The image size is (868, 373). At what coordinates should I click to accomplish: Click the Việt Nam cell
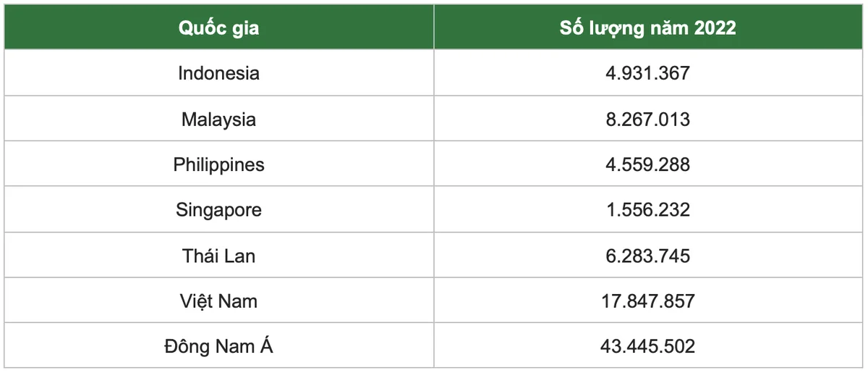219,301
